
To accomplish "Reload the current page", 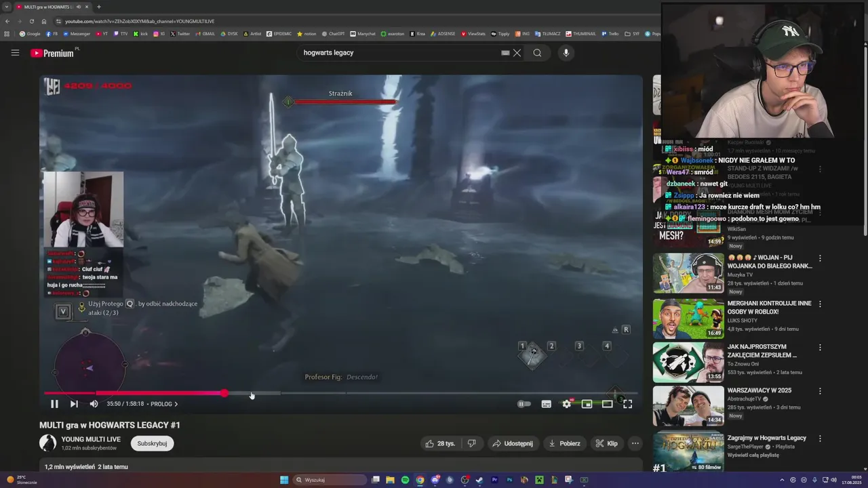I will click(31, 21).
